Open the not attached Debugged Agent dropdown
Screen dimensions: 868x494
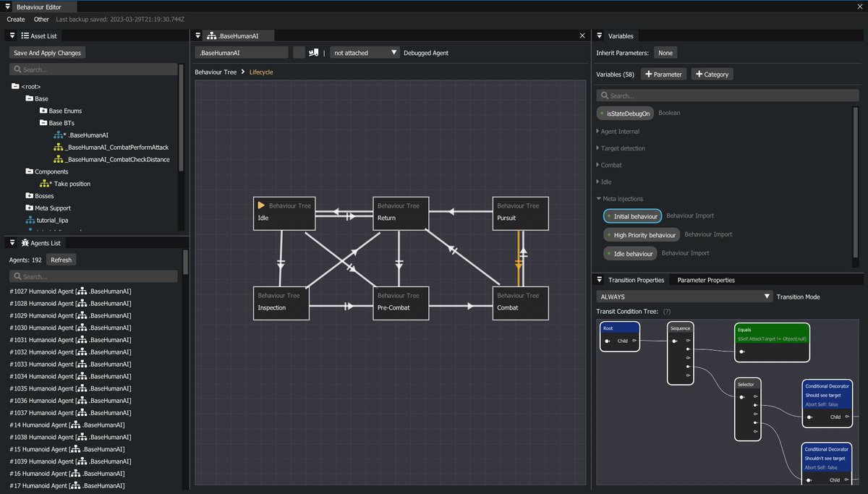tap(365, 52)
